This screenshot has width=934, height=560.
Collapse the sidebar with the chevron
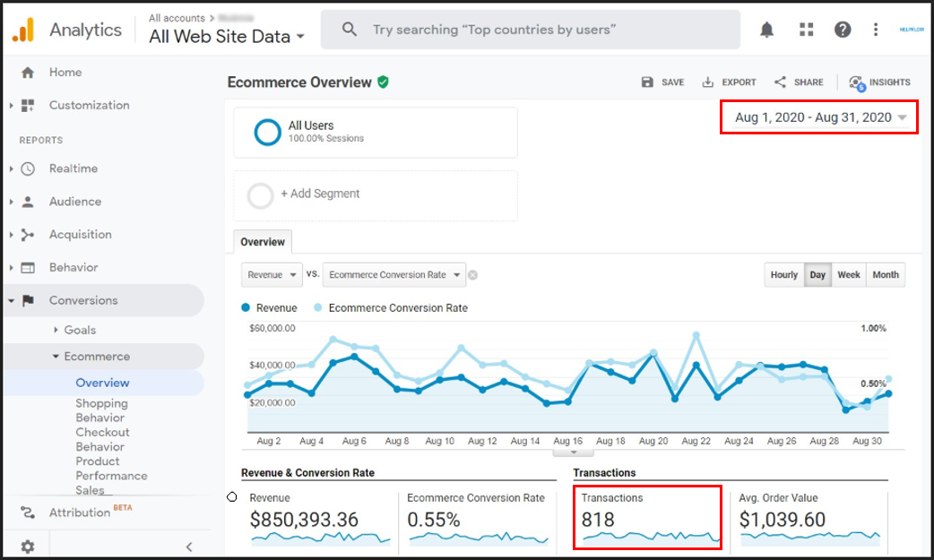189,547
